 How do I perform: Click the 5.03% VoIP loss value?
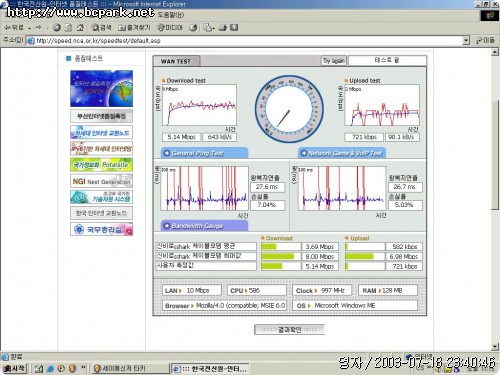pyautogui.click(x=405, y=205)
